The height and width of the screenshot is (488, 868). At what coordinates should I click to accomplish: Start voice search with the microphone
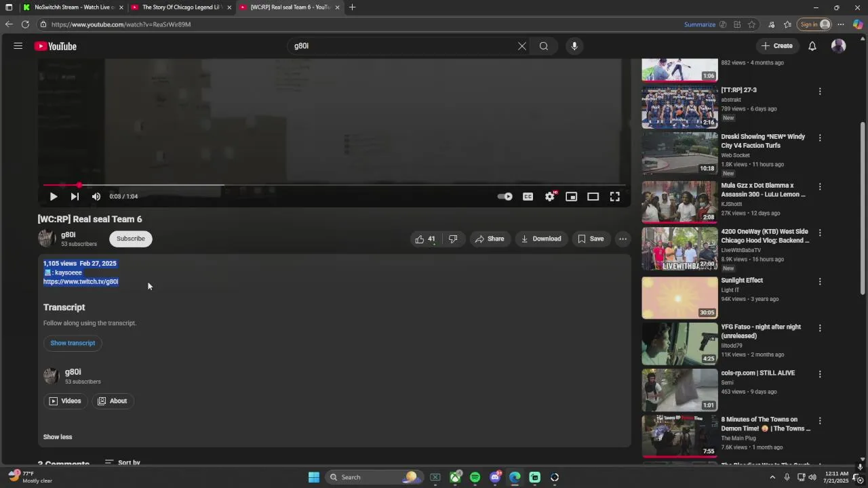pyautogui.click(x=574, y=46)
